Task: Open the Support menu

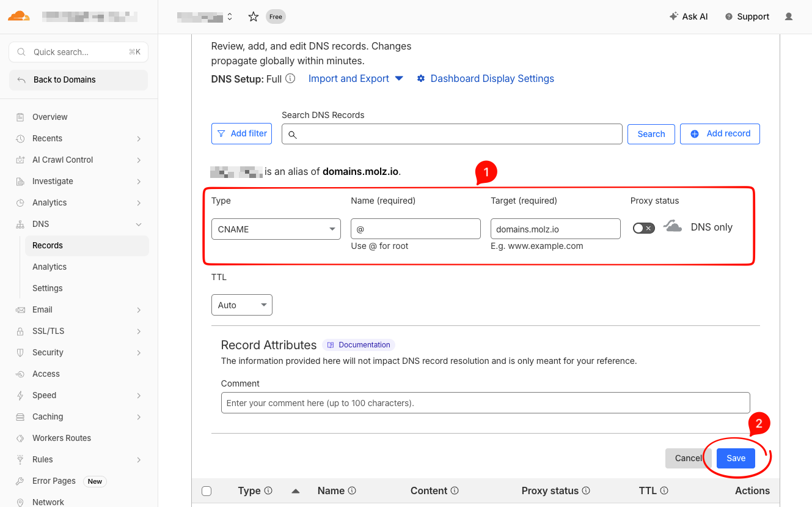Action: pos(747,17)
